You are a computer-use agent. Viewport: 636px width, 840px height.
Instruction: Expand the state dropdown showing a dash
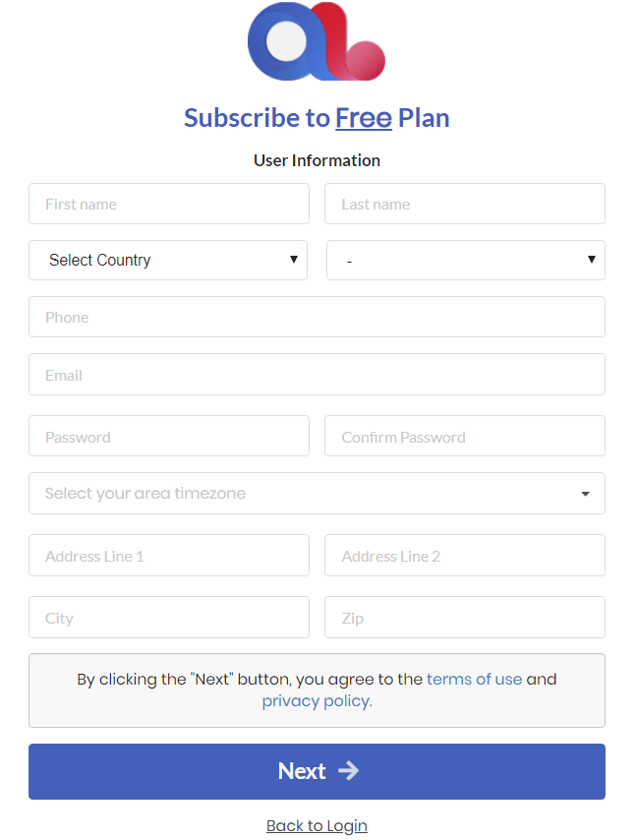coord(465,261)
